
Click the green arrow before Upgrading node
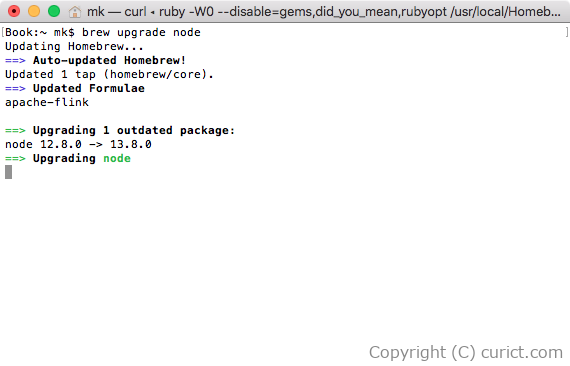coord(15,158)
